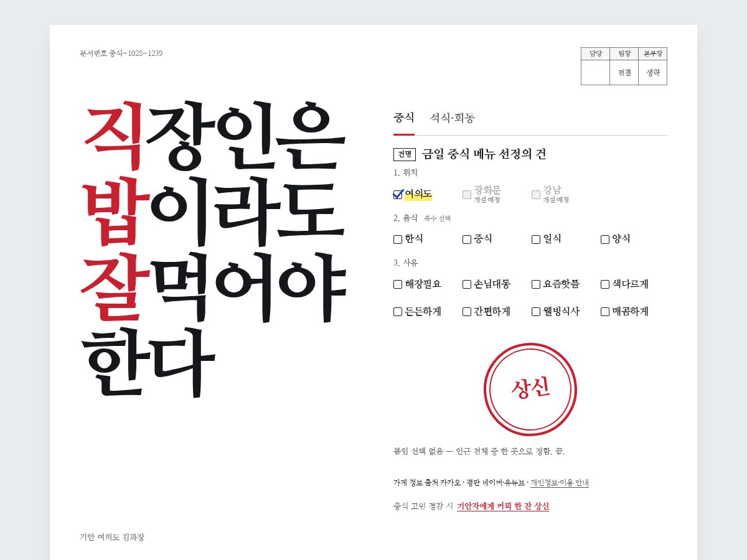The image size is (747, 560).
Task: Click the 건명 label badge
Action: 405,154
